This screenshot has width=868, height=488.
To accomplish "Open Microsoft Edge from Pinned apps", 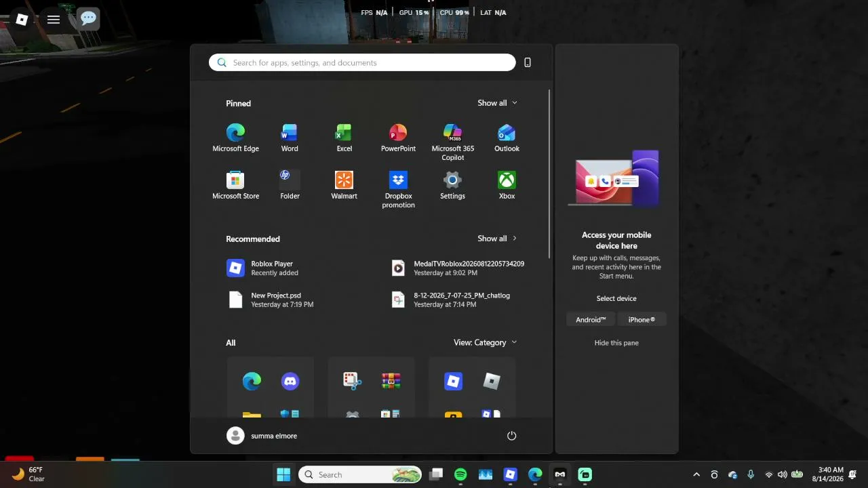I will (235, 138).
